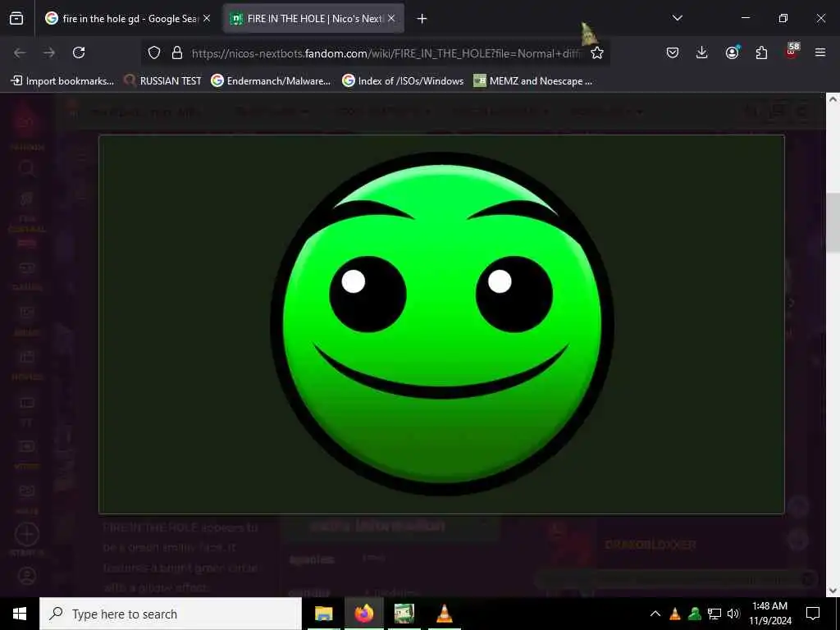Open the ad blocker extension with 58 badge
840x630 pixels.
tap(792, 52)
